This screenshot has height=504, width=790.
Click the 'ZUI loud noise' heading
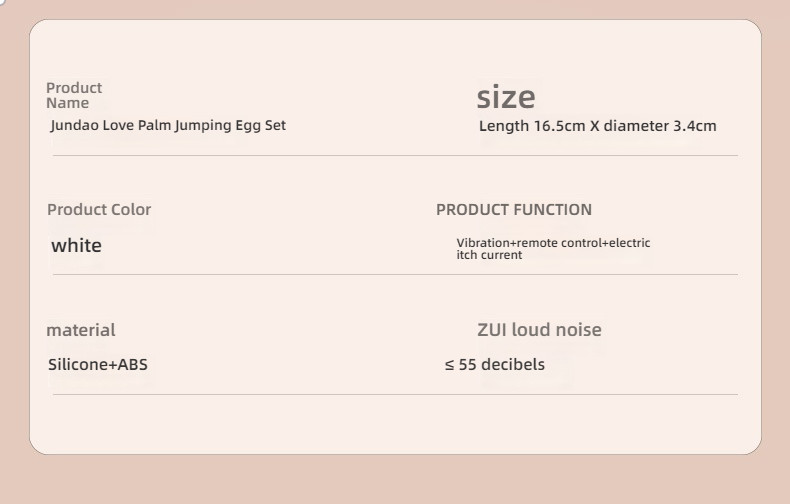[x=539, y=330]
